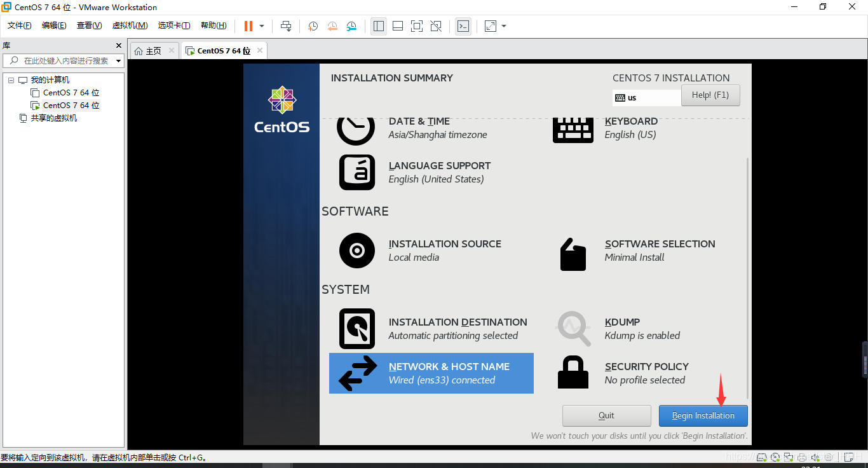Enter full screen mode icon
This screenshot has width=868, height=468.
pyautogui.click(x=417, y=26)
